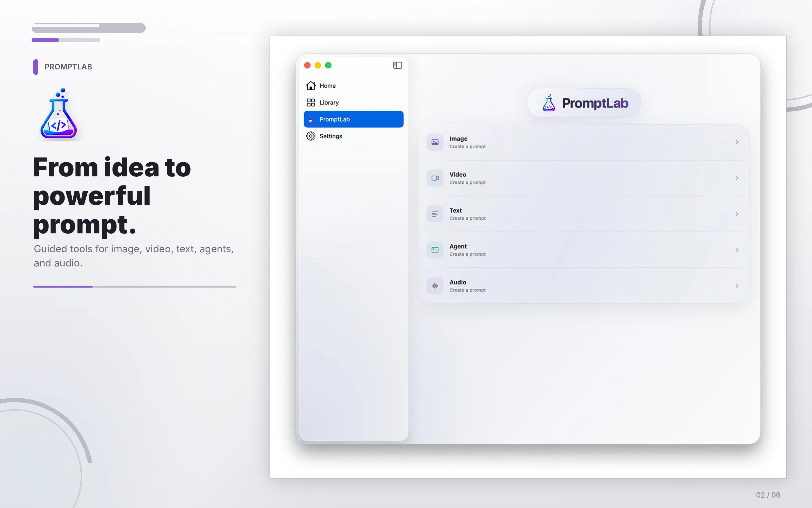This screenshot has height=508, width=812.
Task: Choose the Text prompt type
Action: [x=584, y=214]
